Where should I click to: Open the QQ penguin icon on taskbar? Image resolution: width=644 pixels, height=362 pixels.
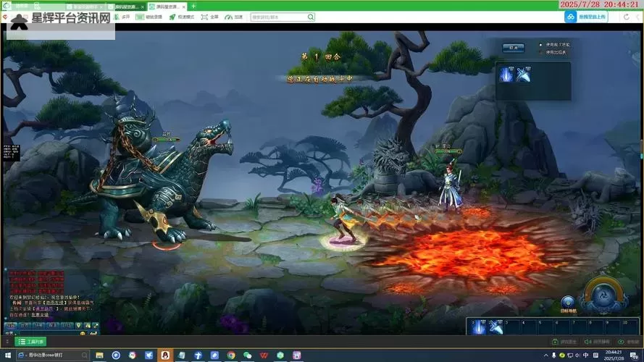coord(165,355)
